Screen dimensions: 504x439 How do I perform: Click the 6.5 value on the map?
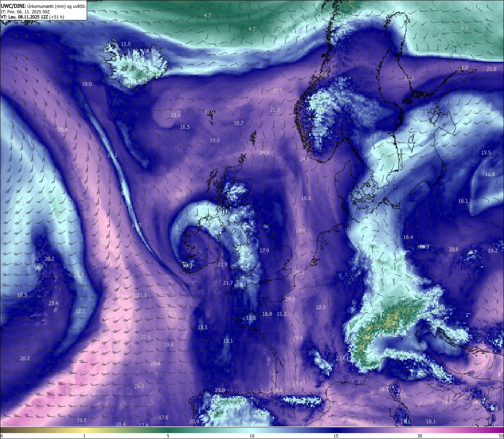coord(465,28)
